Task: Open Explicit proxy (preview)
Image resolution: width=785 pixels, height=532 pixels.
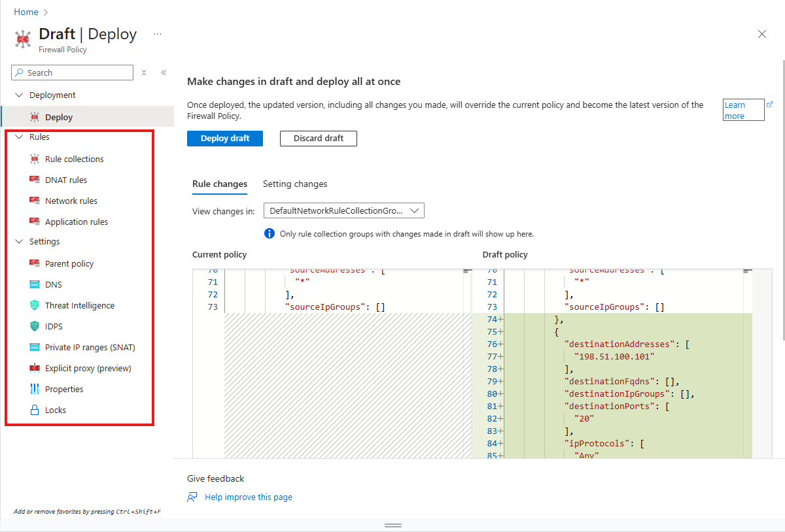Action: 88,368
